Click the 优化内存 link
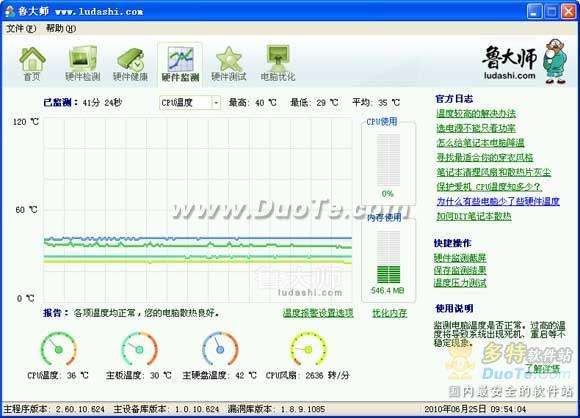Viewport: 580px width, 418px height. click(x=389, y=313)
